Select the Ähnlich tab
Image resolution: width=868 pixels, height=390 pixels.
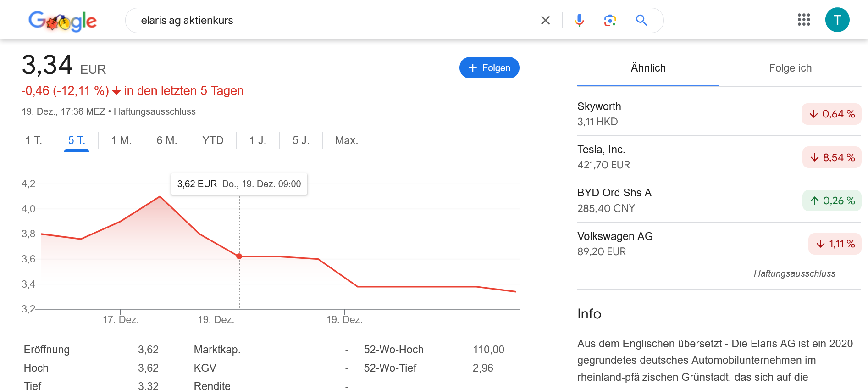647,68
